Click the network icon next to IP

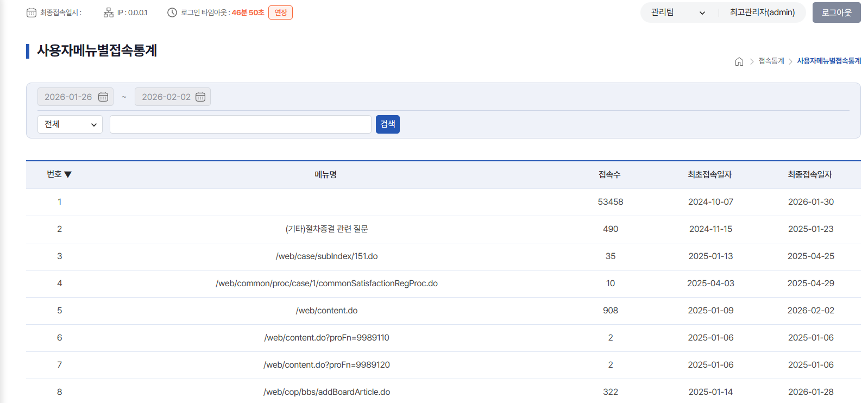click(x=109, y=12)
